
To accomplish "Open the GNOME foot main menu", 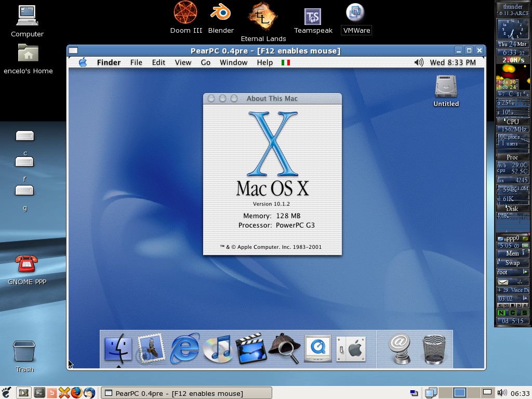I will coord(6,393).
